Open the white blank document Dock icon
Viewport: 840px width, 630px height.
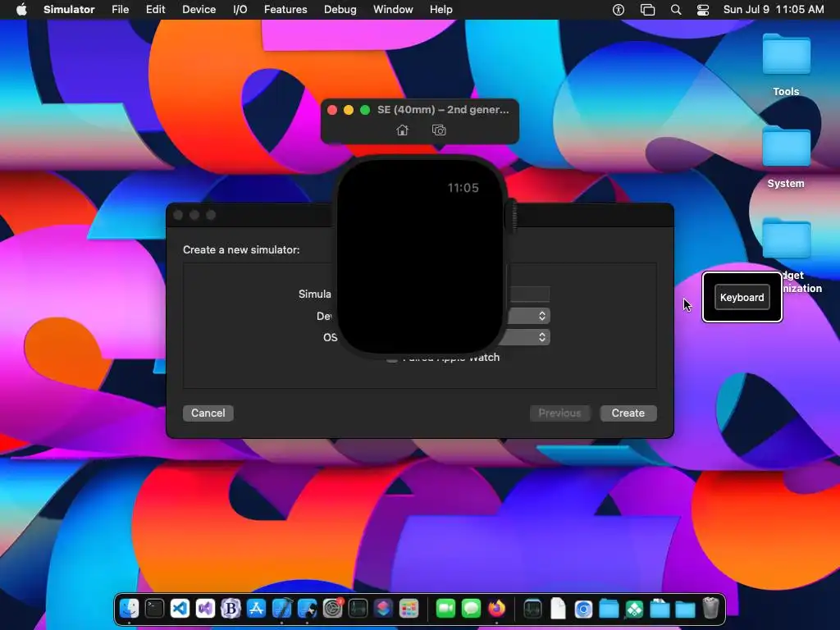pyautogui.click(x=558, y=609)
